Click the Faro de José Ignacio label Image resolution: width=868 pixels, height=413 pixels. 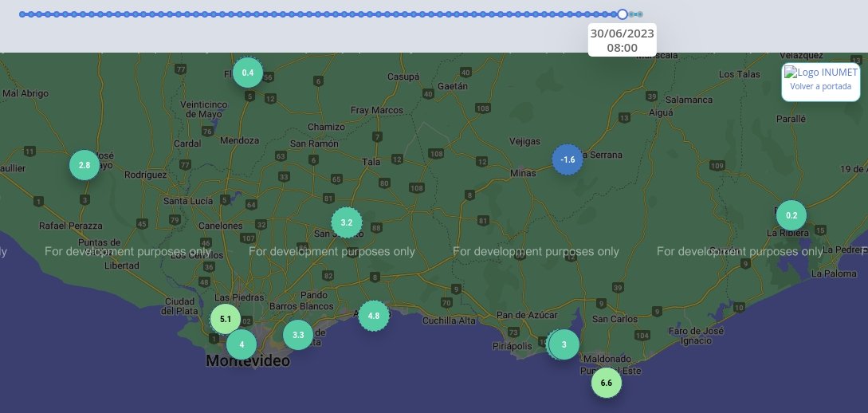696,336
